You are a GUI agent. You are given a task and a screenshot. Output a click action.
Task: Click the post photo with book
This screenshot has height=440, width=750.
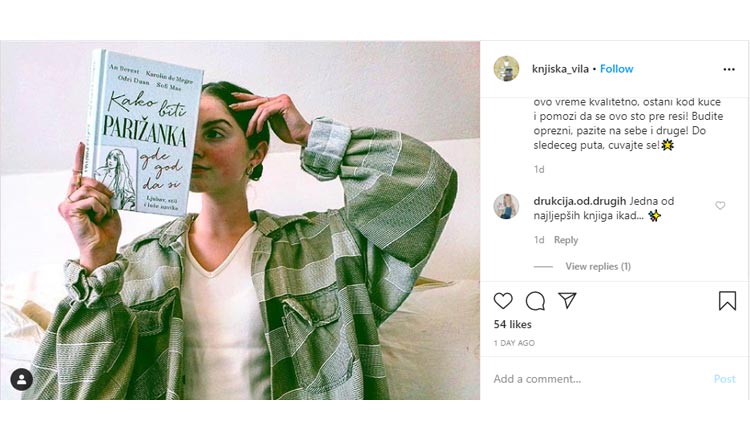click(x=240, y=220)
